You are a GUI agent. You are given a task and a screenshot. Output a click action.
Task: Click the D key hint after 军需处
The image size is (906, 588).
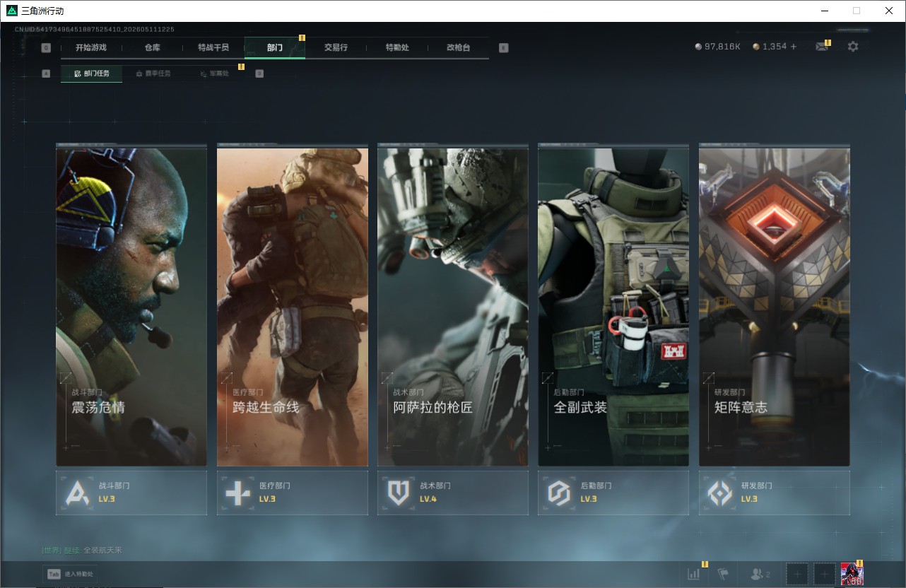(259, 73)
